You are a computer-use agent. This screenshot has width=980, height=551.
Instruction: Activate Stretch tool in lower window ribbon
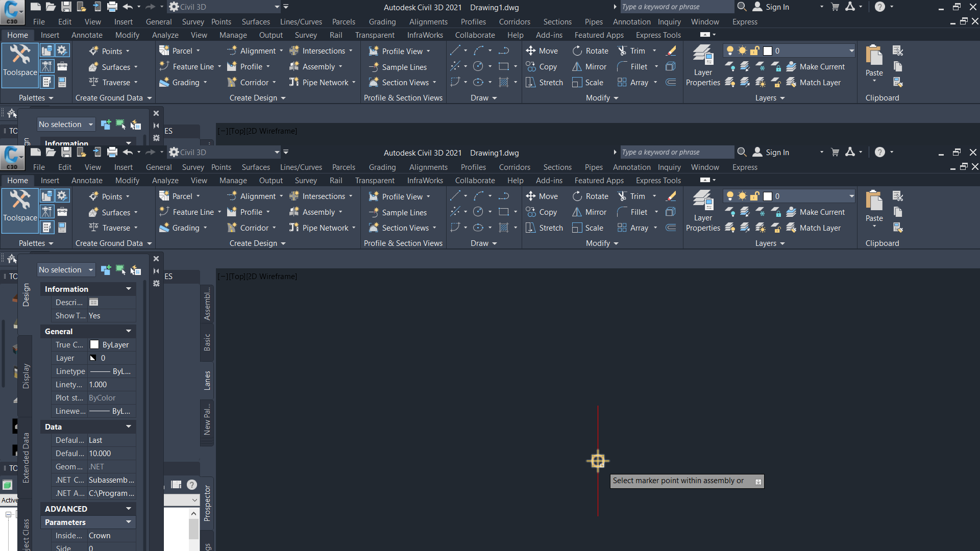[x=544, y=228]
